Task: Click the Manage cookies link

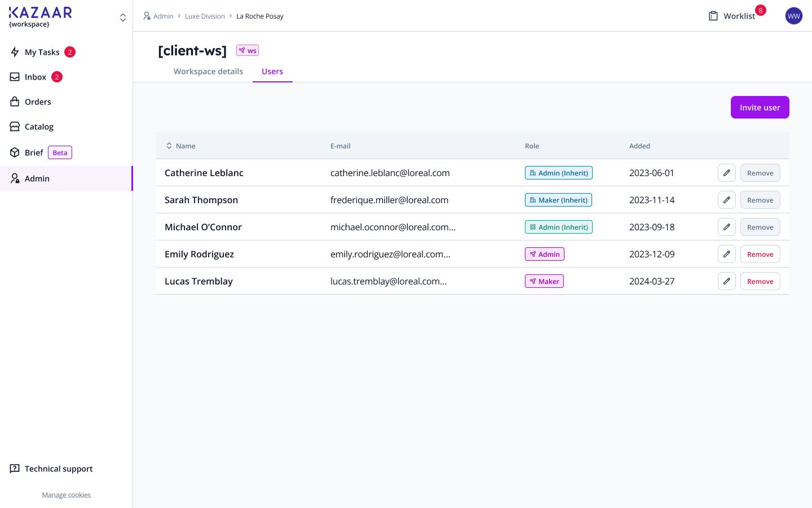Action: [x=67, y=495]
